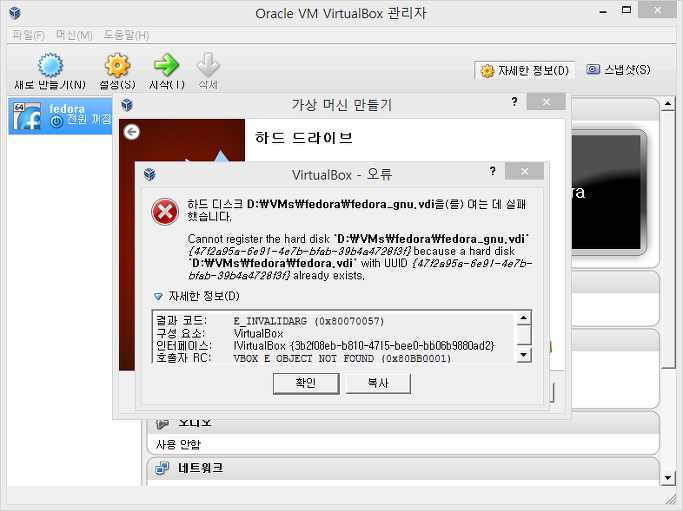
Task: Click the 네트워크 section header
Action: (x=403, y=469)
